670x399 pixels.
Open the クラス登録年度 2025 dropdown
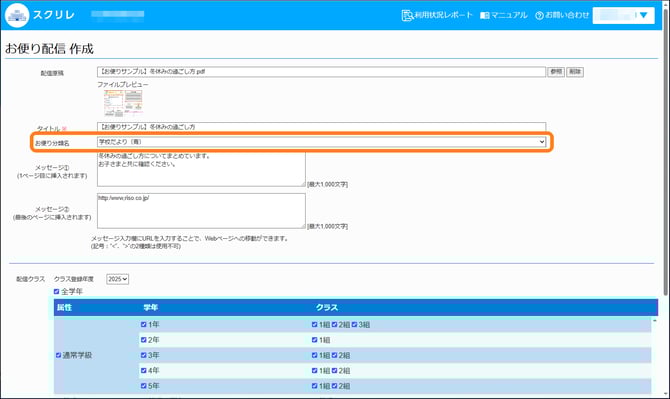118,279
